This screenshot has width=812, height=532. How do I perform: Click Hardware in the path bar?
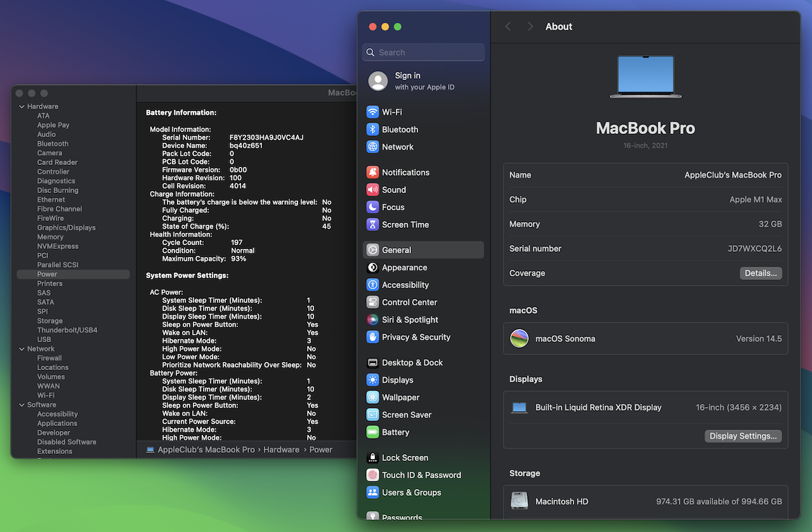click(x=281, y=449)
